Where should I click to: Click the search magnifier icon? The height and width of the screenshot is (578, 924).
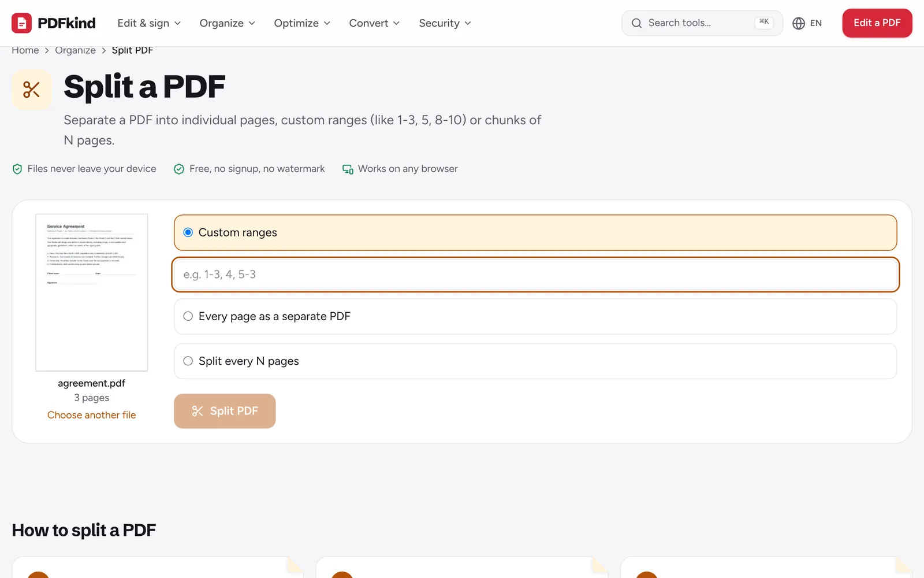(636, 23)
